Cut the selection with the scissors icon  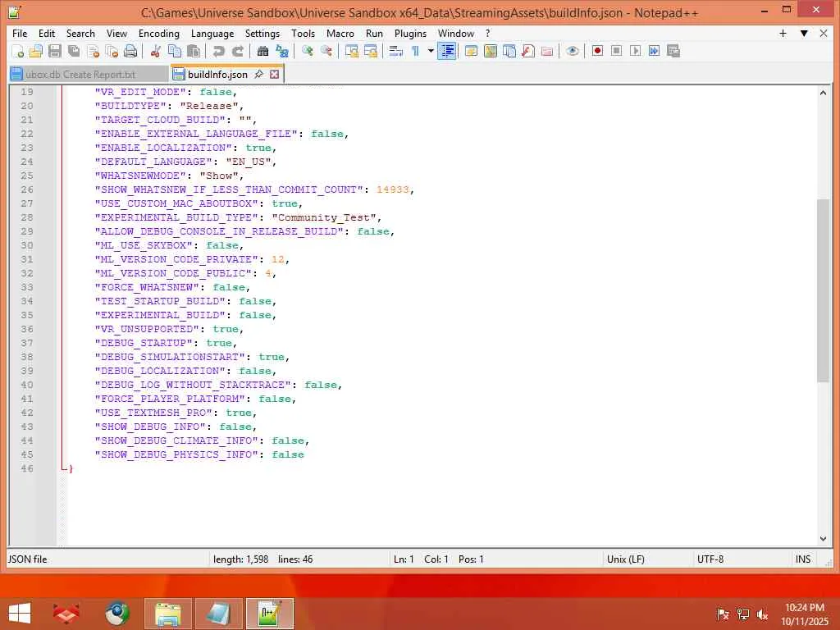point(155,51)
